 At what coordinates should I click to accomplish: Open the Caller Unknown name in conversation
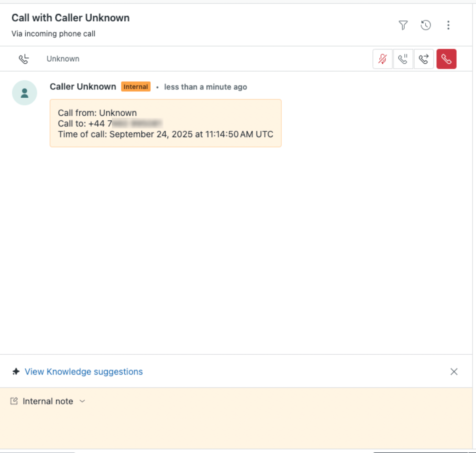point(83,87)
